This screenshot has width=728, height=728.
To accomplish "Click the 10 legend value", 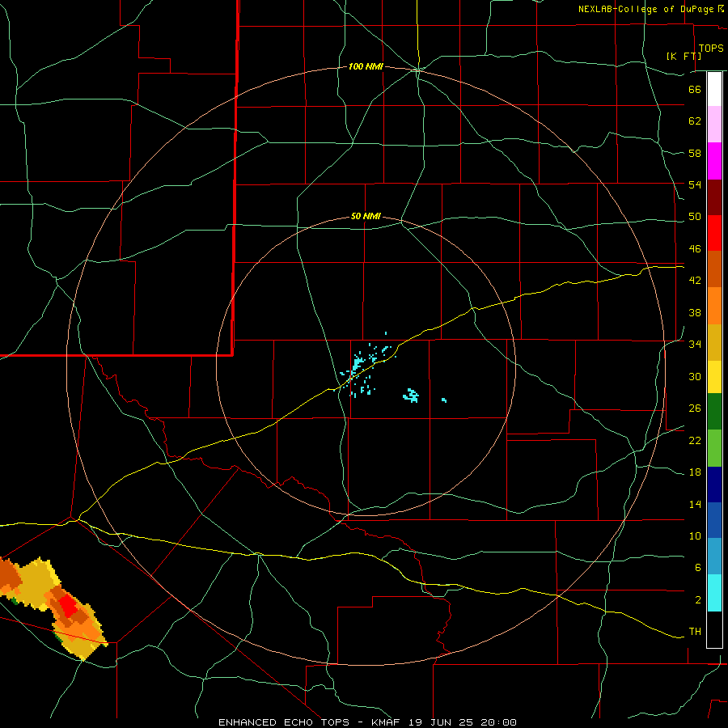I will (695, 536).
